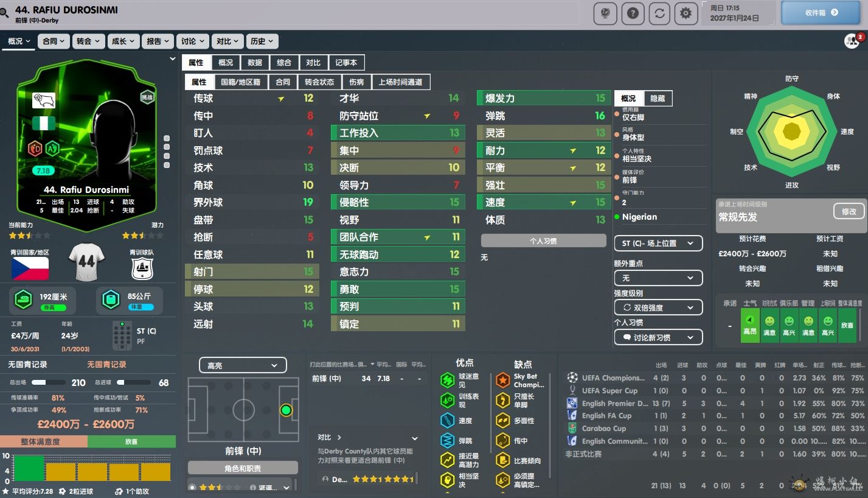Click the Carabao Cup green logo
Screen dimensions: 868x498
[x=572, y=428]
